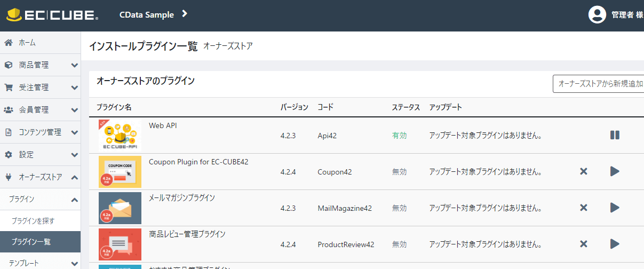This screenshot has width=644, height=269.
Task: Enable the ProductReview42 plugin with play icon
Action: [615, 244]
